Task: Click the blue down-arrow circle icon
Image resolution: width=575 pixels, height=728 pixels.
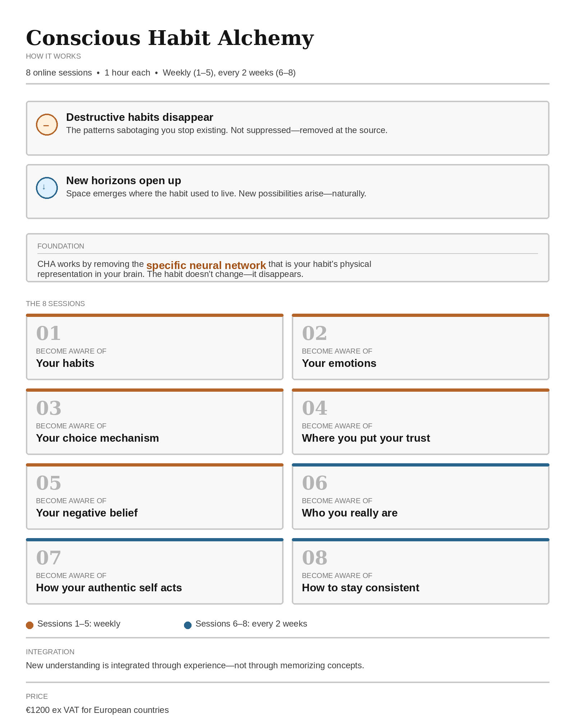Action: click(47, 188)
